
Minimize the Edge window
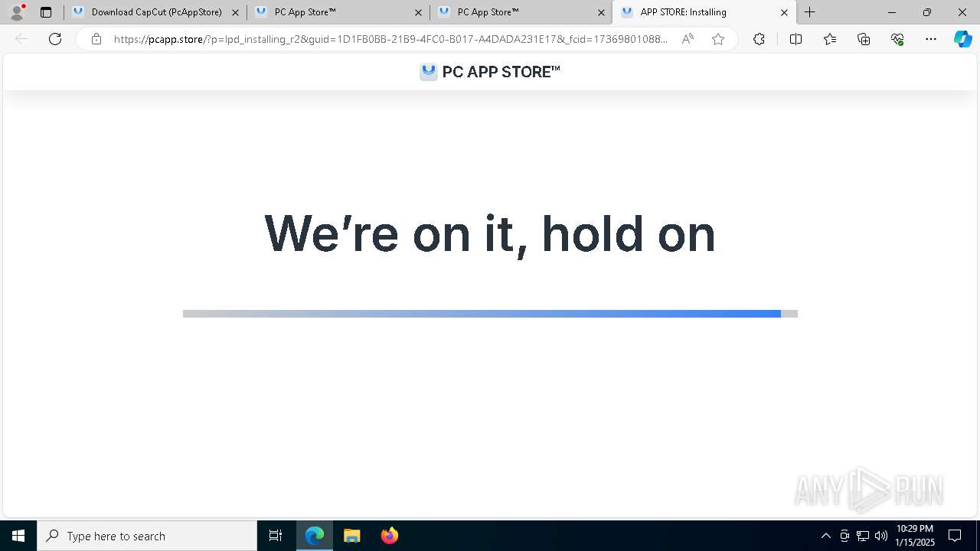(892, 12)
